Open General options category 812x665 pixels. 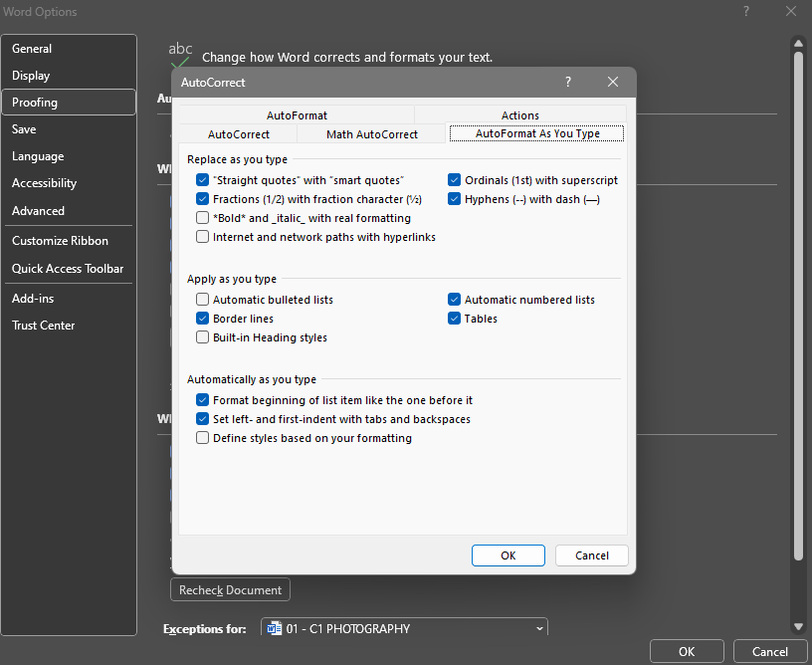[69, 48]
